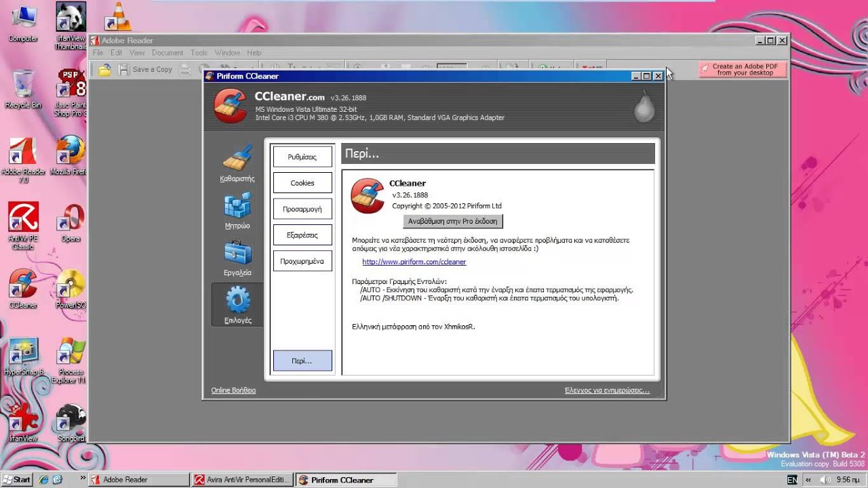
Task: Click the EN language indicator
Action: 792,480
